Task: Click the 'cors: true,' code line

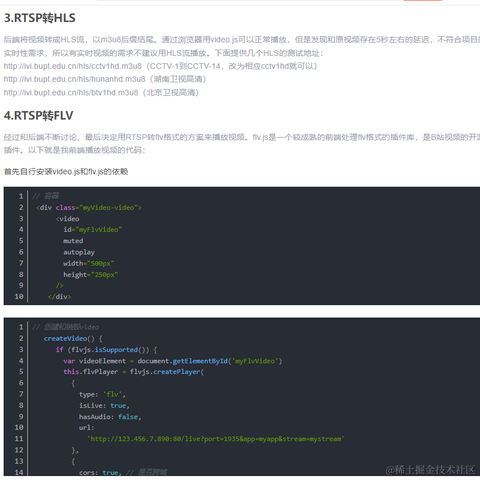Action: click(100, 472)
